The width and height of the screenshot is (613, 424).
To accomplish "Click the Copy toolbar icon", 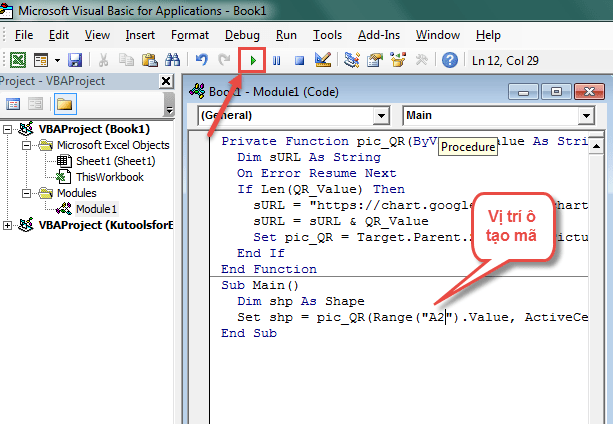I will click(x=126, y=60).
